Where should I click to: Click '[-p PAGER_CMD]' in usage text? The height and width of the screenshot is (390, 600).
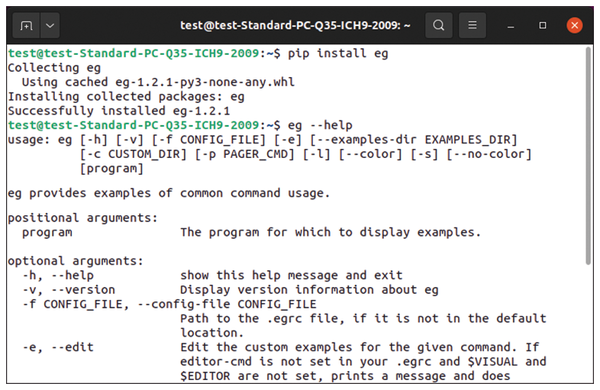245,154
